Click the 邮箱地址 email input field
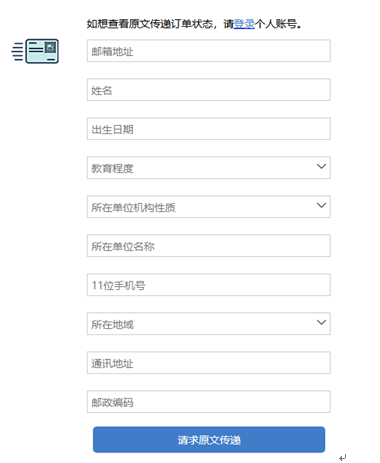Image resolution: width=380 pixels, height=463 pixels. (x=209, y=51)
